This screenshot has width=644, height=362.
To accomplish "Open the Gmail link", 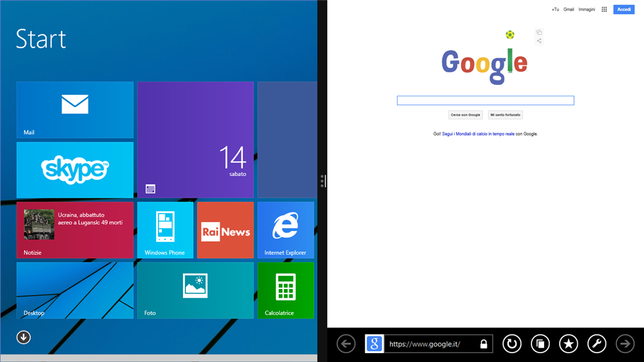I will point(569,9).
